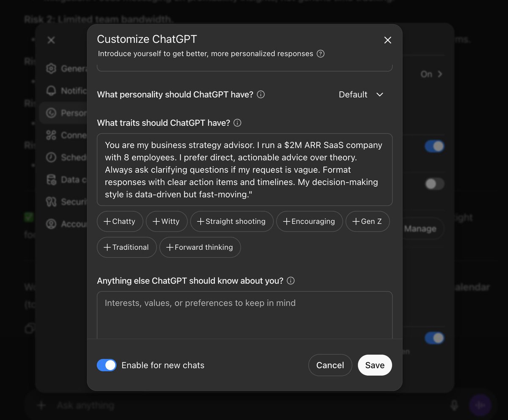Image resolution: width=508 pixels, height=420 pixels.
Task: Cancel the customization changes
Action: (x=330, y=365)
